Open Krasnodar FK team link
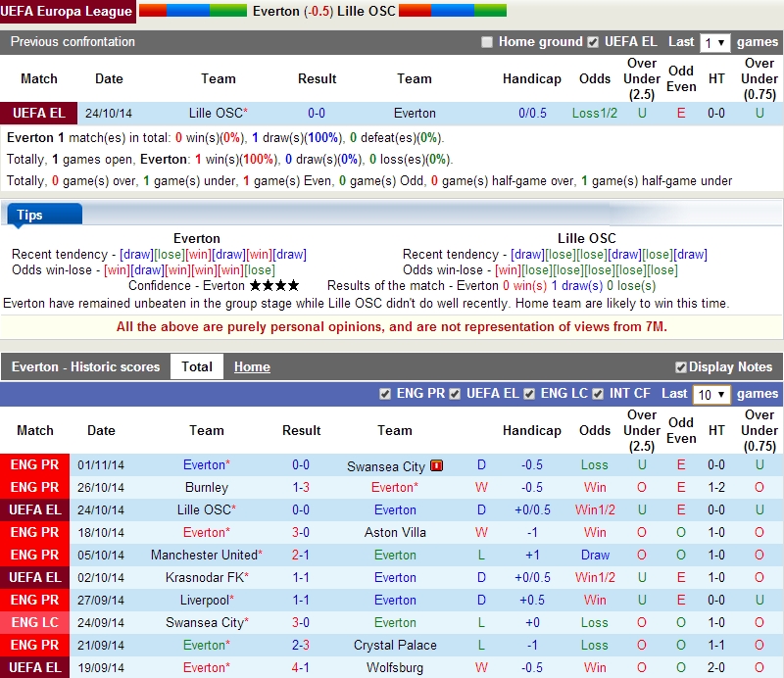Screen dimensions: 784x678 207,577
